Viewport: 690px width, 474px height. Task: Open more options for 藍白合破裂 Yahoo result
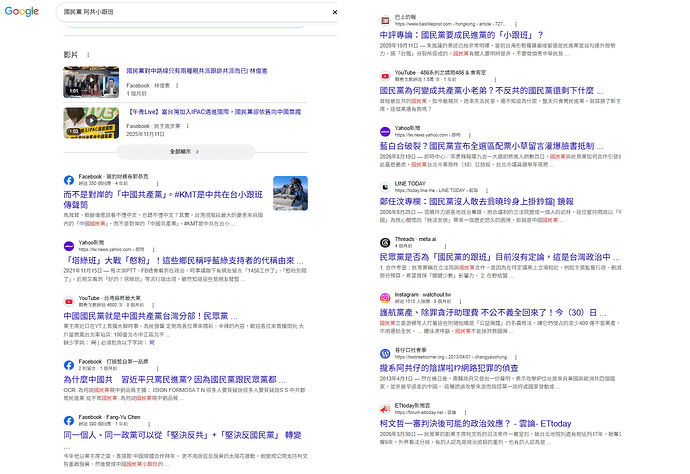pos(470,135)
